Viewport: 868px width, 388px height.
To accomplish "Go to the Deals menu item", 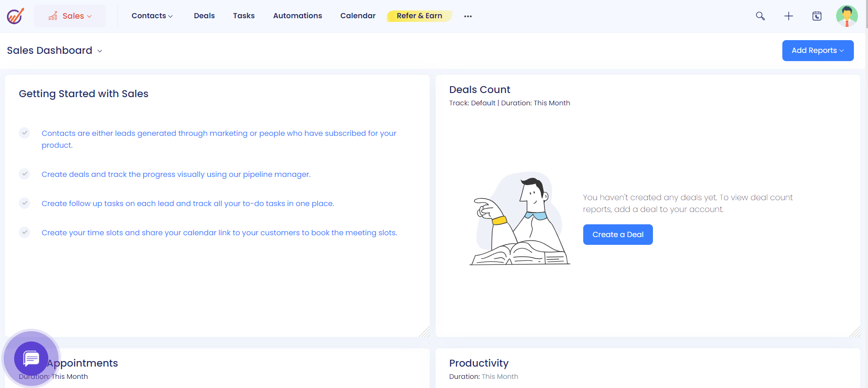I will pyautogui.click(x=204, y=16).
